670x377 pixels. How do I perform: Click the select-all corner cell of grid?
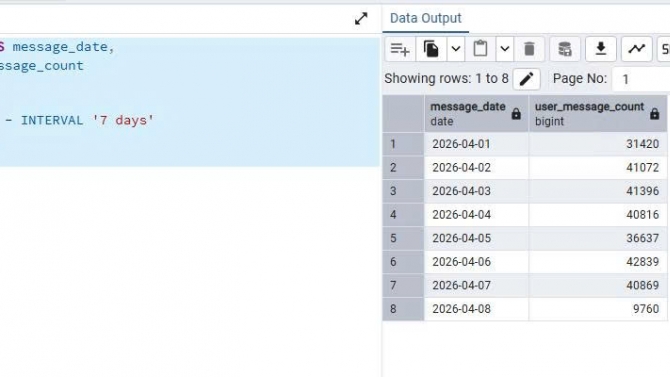(x=403, y=114)
